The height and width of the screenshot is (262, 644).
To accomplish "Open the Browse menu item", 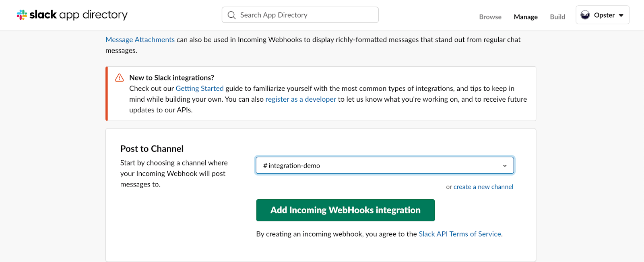I will 490,17.
